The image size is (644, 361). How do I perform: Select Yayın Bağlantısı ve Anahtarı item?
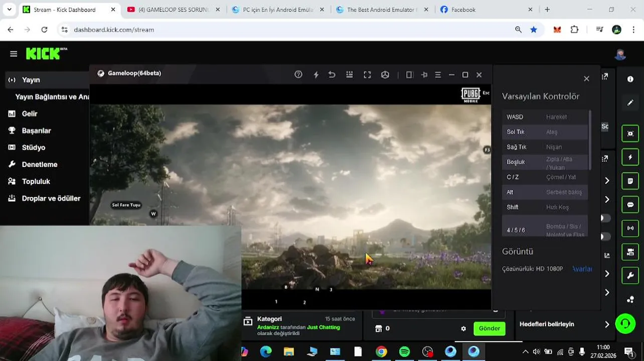click(x=52, y=97)
